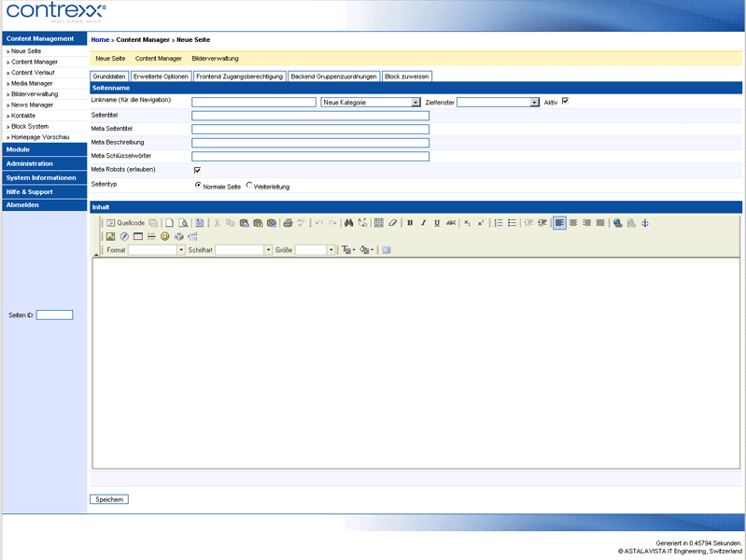Viewport: 746px width, 560px height.
Task: Open find with the binoculars icon
Action: click(x=348, y=223)
